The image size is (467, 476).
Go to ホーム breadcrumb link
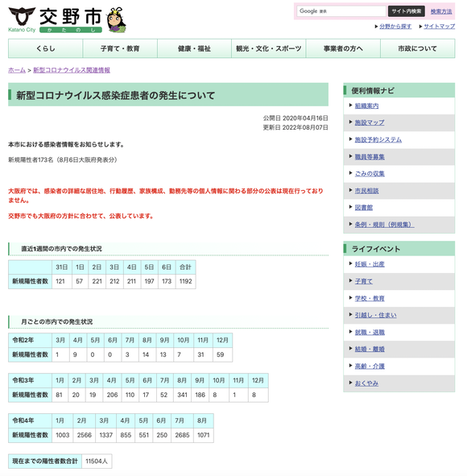pyautogui.click(x=17, y=70)
